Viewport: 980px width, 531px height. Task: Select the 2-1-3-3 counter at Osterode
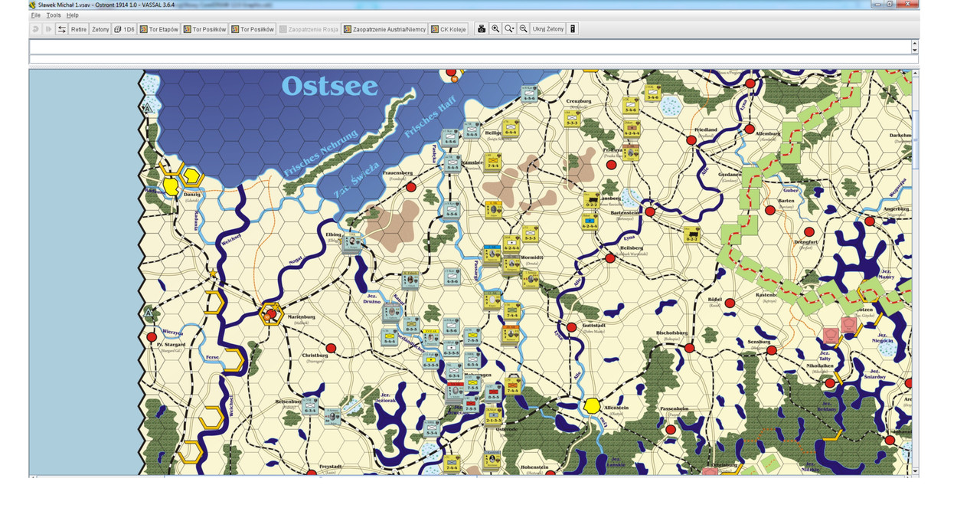[492, 417]
